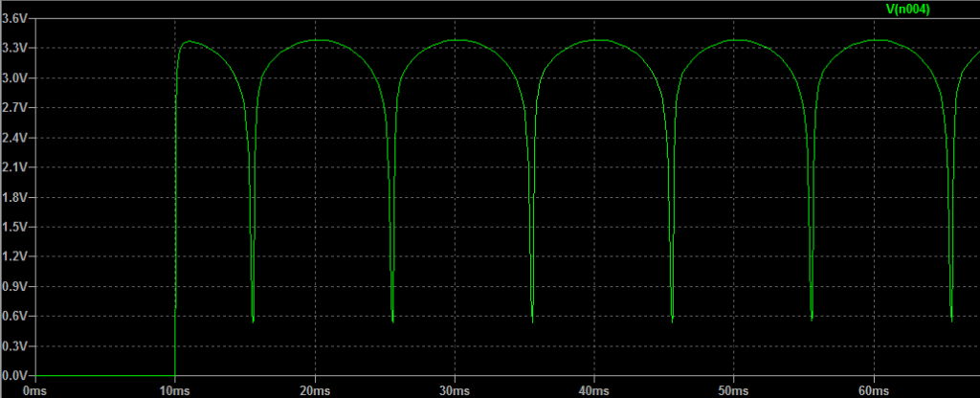Select the 1.5V axis label
The image size is (980, 398).
click(x=14, y=227)
